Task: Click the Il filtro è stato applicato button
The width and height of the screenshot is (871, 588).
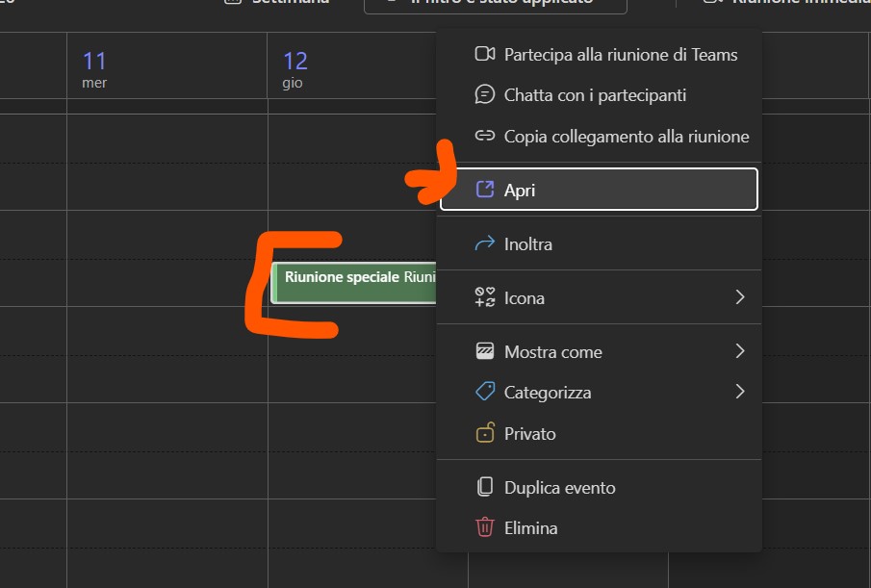Action: click(x=495, y=5)
